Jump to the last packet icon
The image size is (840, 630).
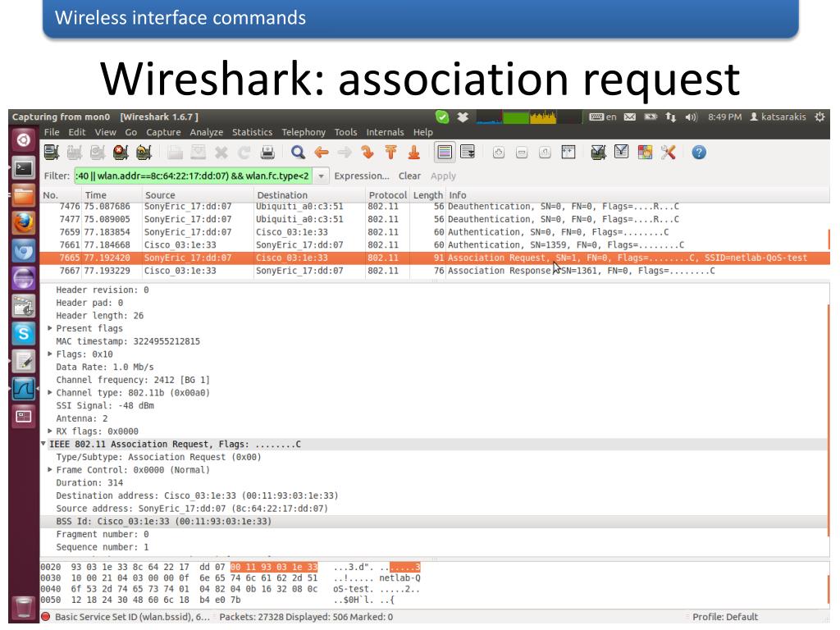[413, 153]
